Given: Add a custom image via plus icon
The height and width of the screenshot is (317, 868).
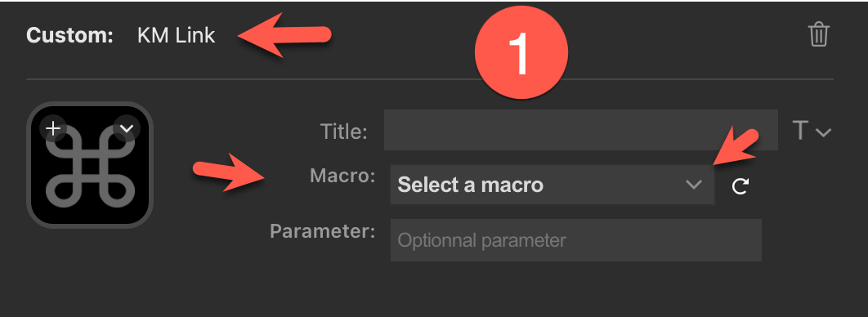Looking at the screenshot, I should click(x=53, y=129).
